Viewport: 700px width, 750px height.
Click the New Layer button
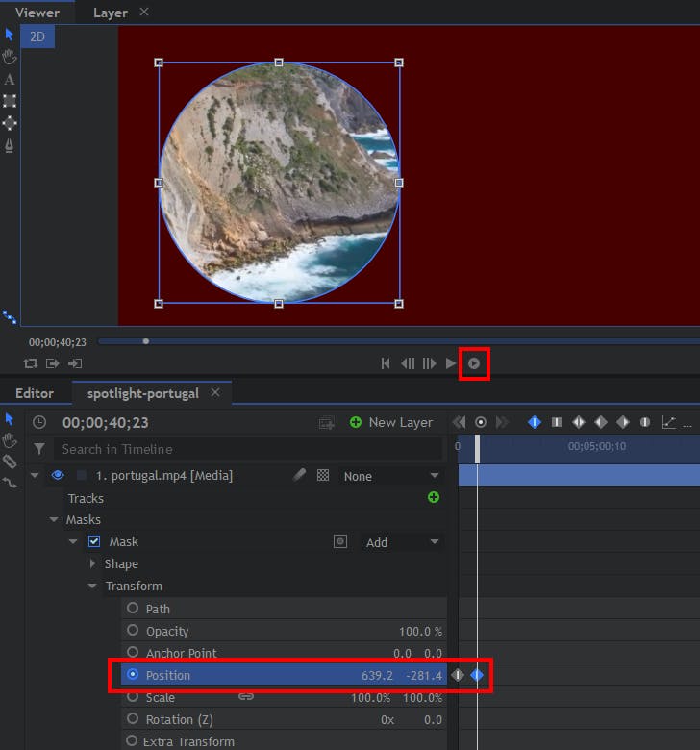391,422
